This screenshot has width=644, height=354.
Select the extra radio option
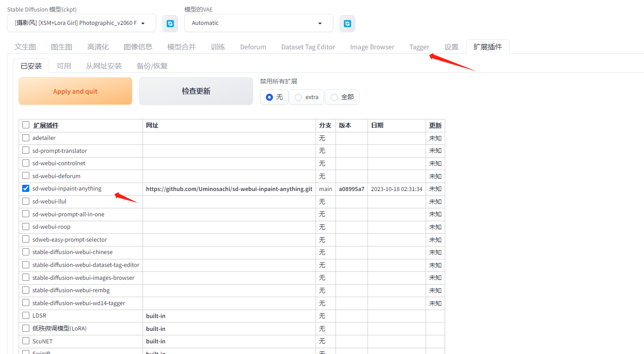pyautogui.click(x=307, y=97)
